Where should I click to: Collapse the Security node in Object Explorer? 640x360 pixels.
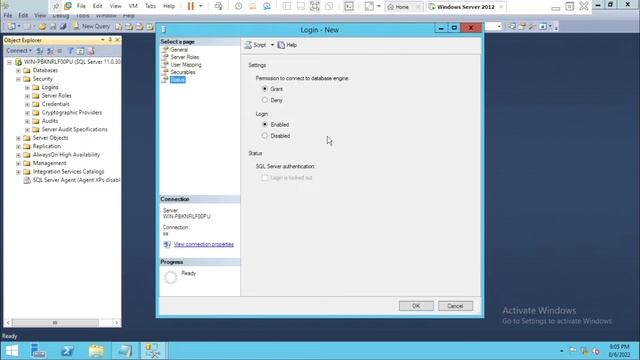pyautogui.click(x=18, y=79)
